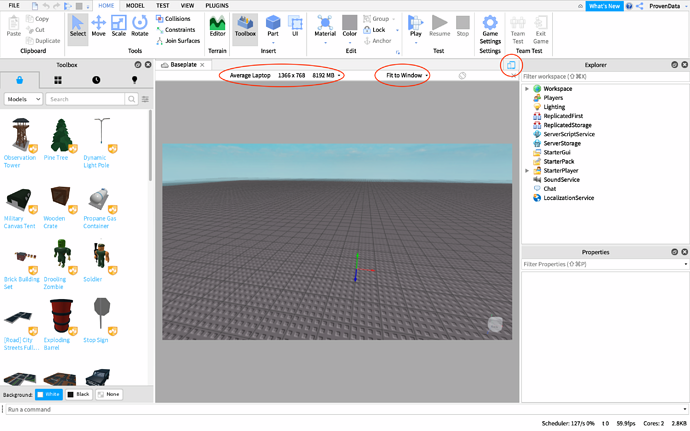Open the Toolbox Inventory grid tab
Image resolution: width=690 pixels, height=431 pixels.
[x=58, y=80]
